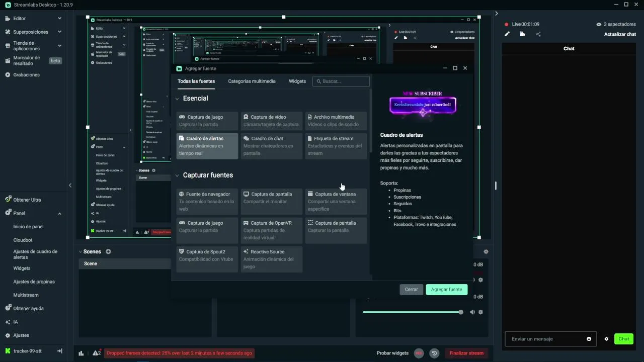Toggle the replay buffer icon near Finalizar stream
Viewport: 644px width, 362px height.
tap(435, 353)
